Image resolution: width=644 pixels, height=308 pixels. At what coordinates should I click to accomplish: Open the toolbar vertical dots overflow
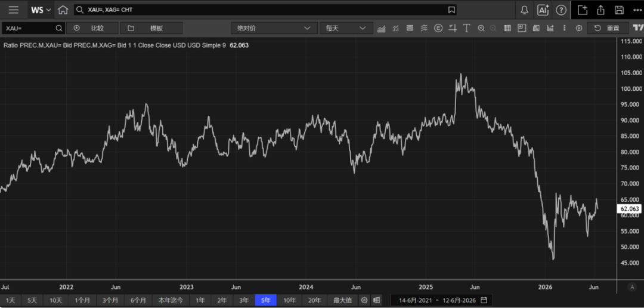pyautogui.click(x=564, y=29)
